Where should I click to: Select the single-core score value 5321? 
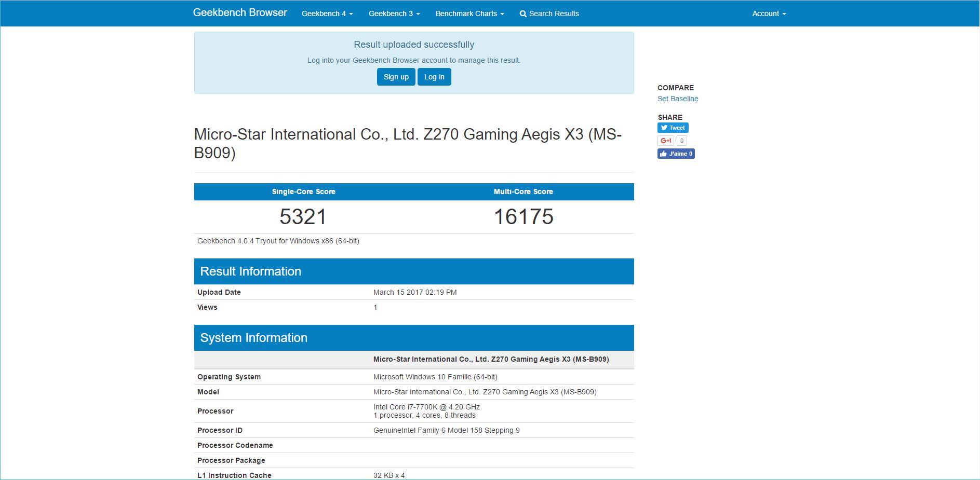pyautogui.click(x=303, y=217)
